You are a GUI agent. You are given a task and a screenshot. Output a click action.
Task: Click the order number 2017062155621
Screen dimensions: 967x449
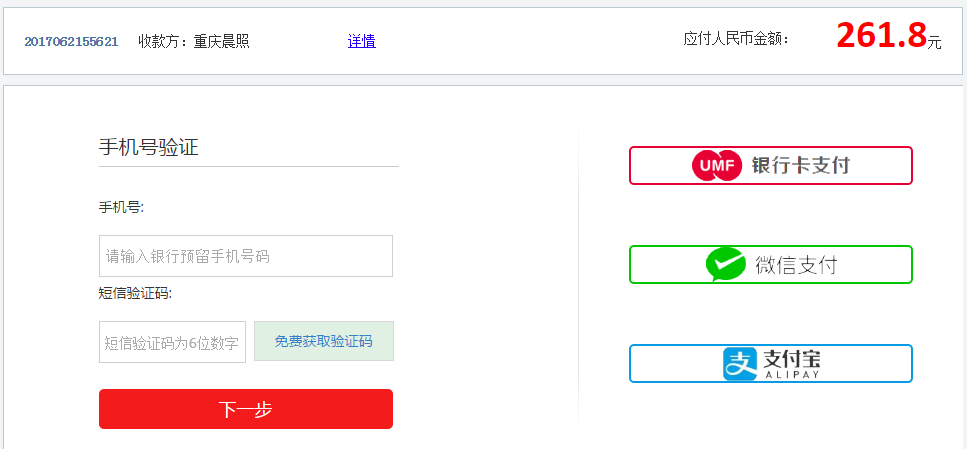click(71, 42)
